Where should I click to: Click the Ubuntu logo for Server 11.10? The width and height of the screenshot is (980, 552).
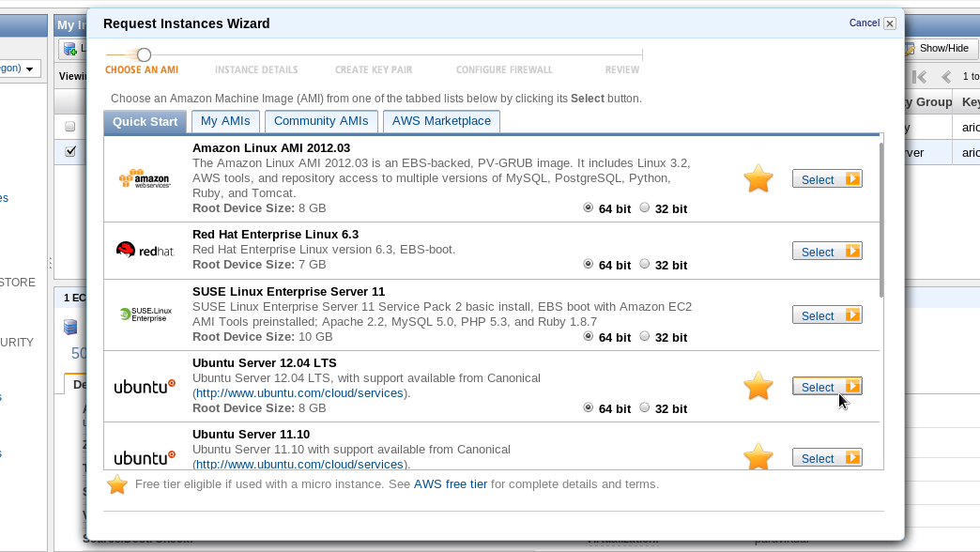(x=145, y=457)
